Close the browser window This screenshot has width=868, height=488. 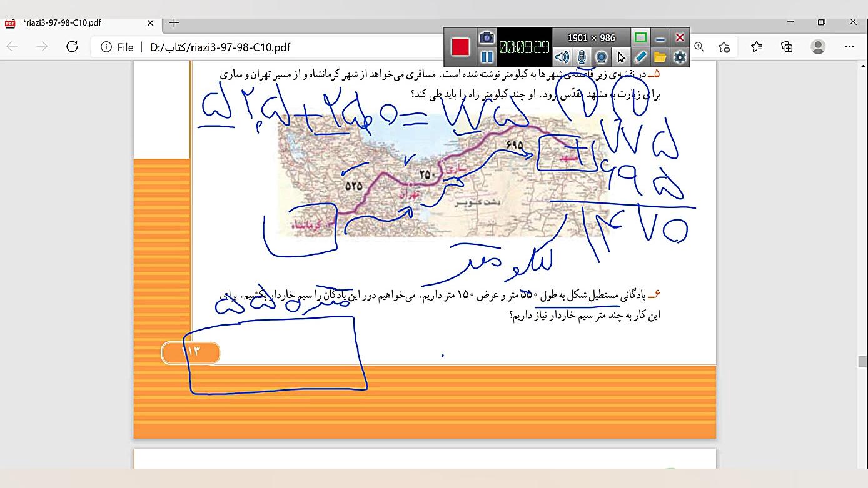click(x=853, y=22)
